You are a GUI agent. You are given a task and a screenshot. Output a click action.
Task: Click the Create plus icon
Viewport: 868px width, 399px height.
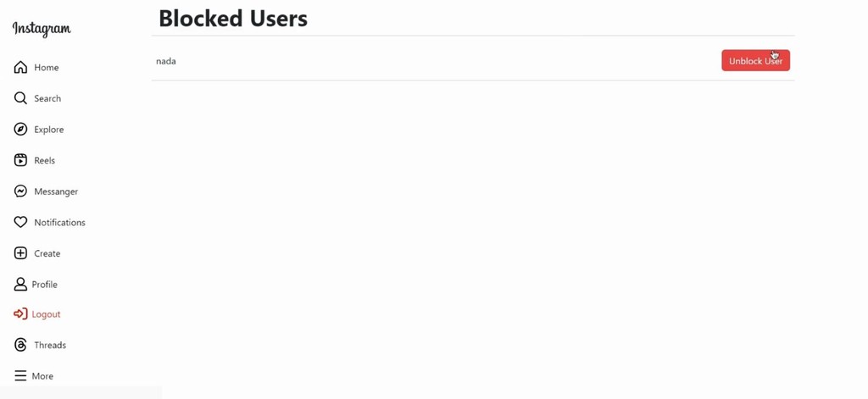pos(20,253)
